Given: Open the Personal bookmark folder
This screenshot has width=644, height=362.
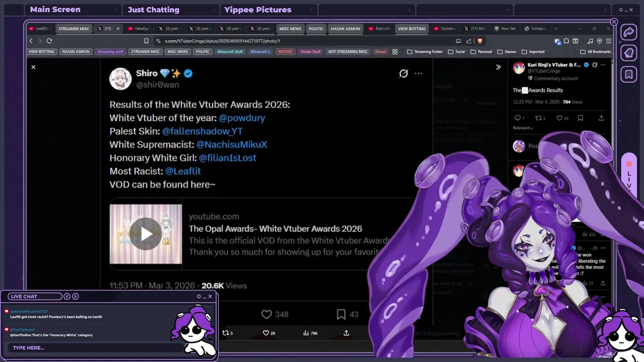Looking at the screenshot, I should [x=481, y=52].
